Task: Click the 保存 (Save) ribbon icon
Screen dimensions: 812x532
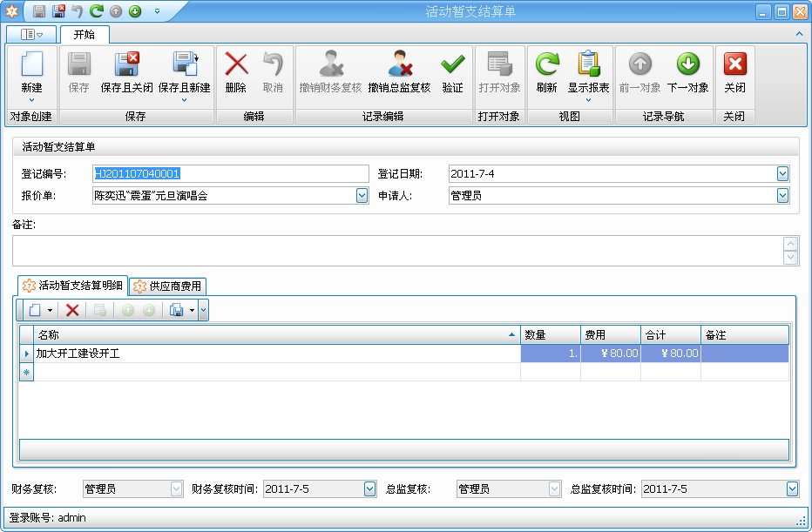Action: 78,64
